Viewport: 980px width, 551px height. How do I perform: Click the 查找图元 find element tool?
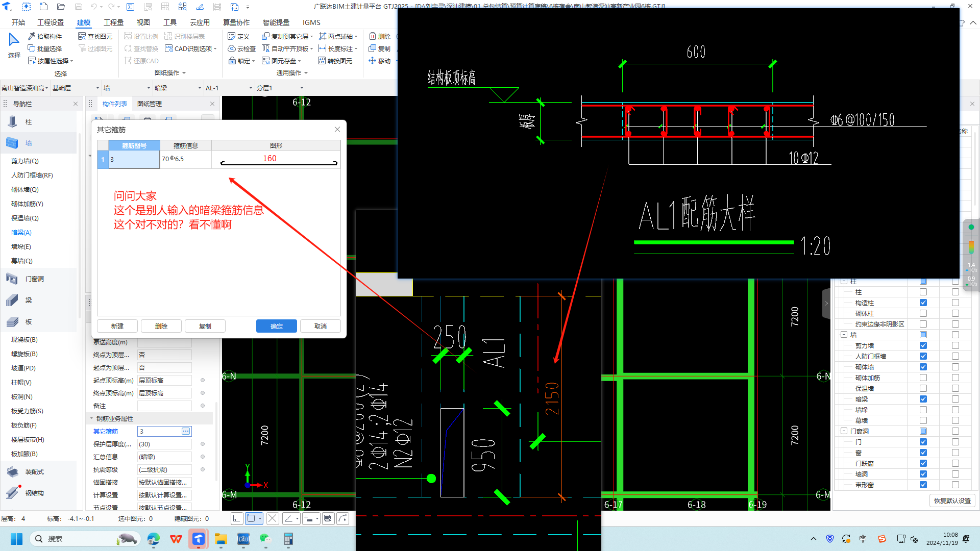(x=95, y=36)
